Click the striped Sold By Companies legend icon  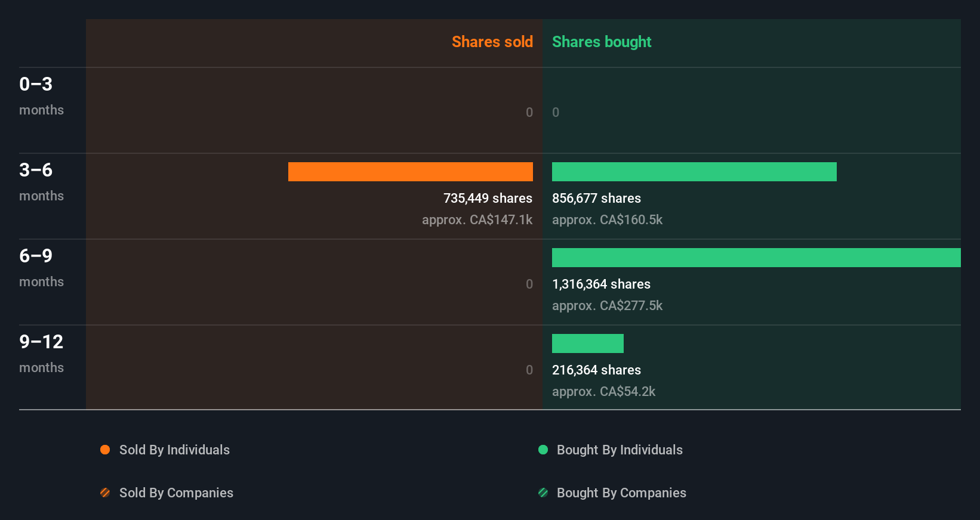(105, 493)
